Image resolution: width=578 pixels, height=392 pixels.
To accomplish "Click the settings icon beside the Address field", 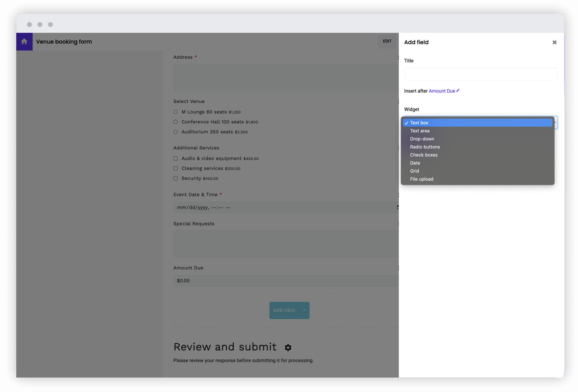I will 398,57.
